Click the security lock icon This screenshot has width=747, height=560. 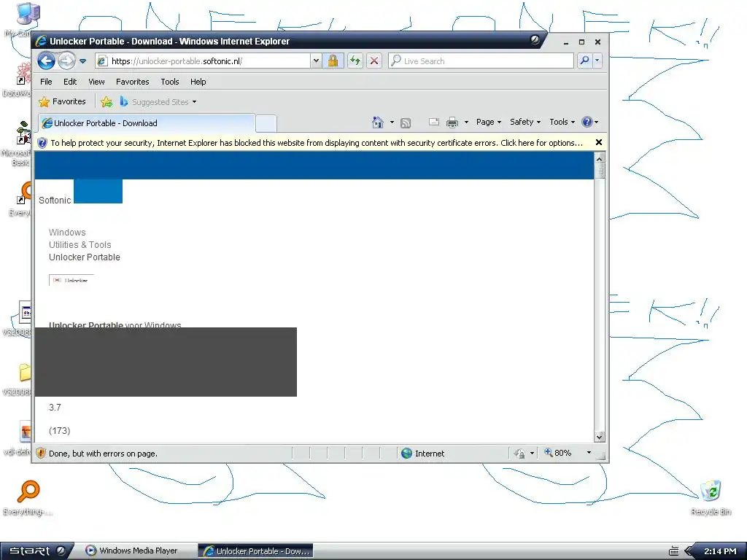coord(333,61)
